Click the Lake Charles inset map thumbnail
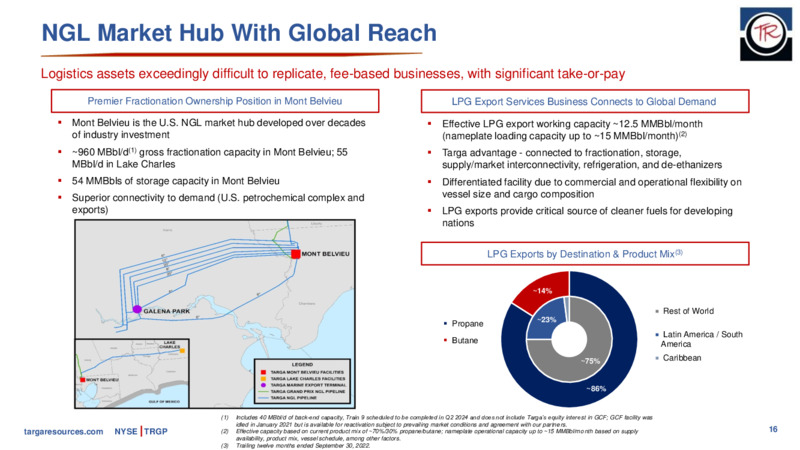 pyautogui.click(x=132, y=373)
